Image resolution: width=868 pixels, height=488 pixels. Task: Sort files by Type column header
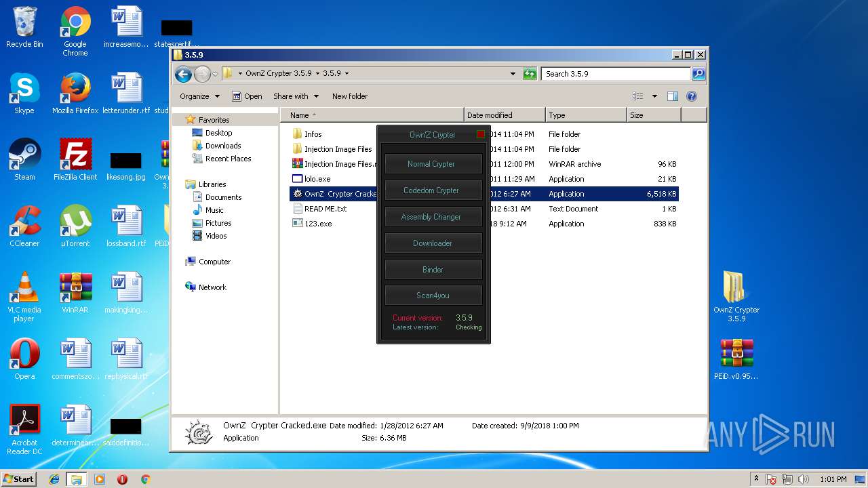click(x=586, y=115)
